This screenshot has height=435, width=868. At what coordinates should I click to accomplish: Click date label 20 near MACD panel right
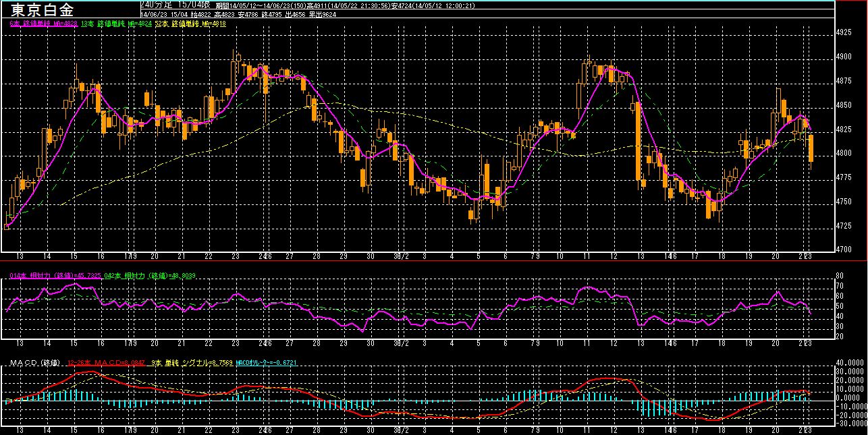pos(775,430)
